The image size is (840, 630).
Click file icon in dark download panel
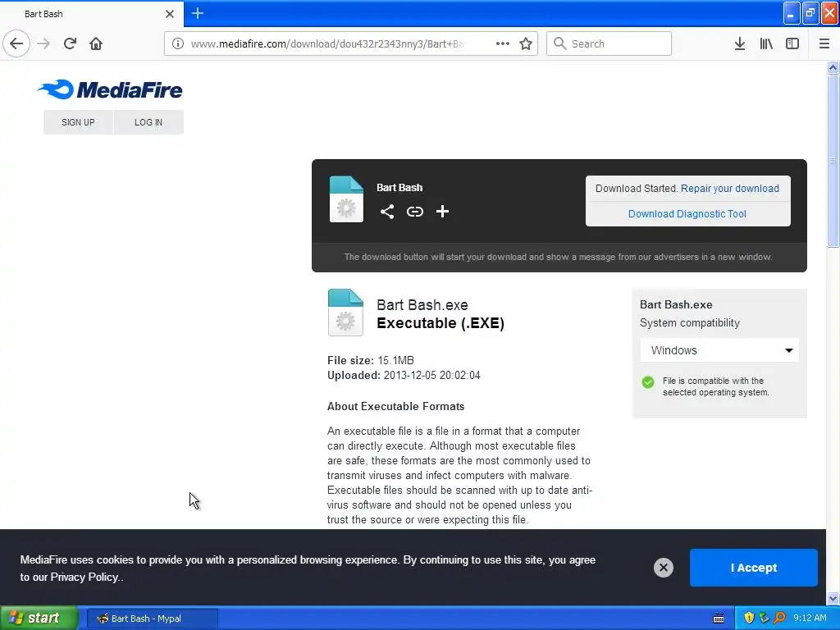(346, 199)
